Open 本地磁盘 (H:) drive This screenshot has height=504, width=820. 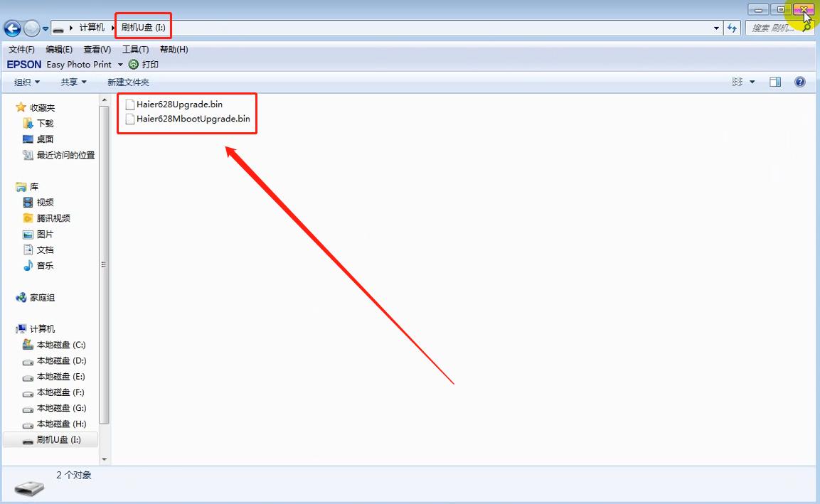click(61, 424)
